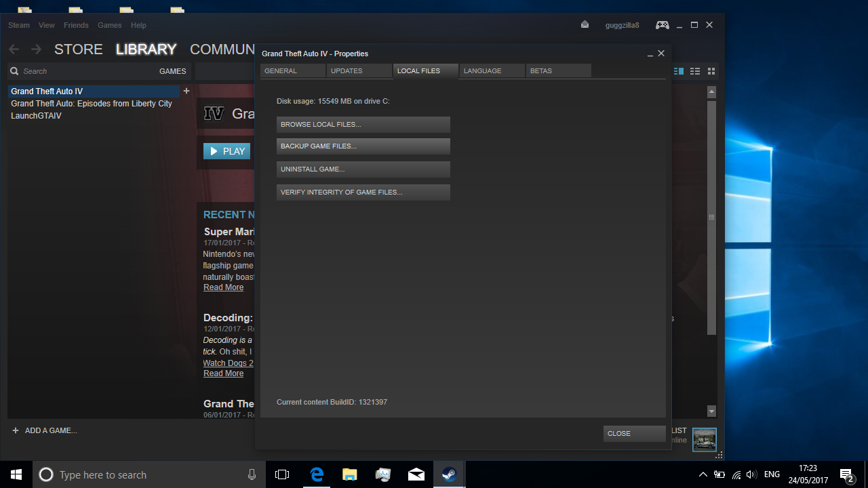Click the Steam window resize grip
Viewport: 868px width, 488px height.
click(720, 455)
